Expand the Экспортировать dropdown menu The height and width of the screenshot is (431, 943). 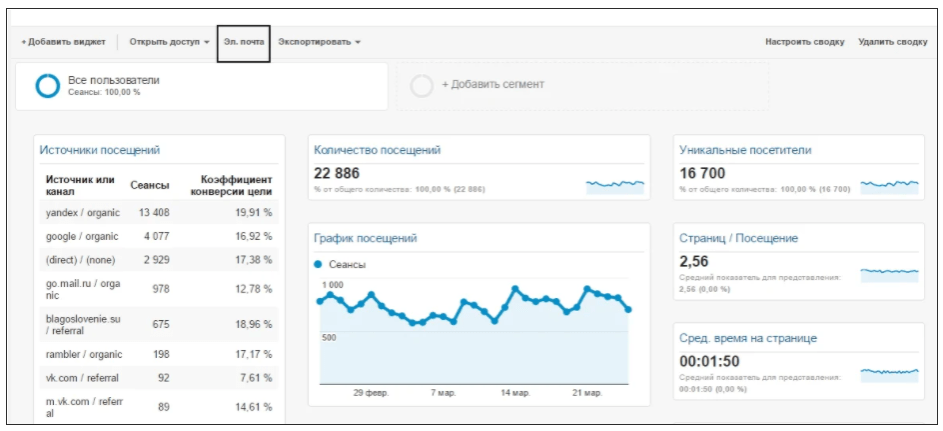(319, 42)
